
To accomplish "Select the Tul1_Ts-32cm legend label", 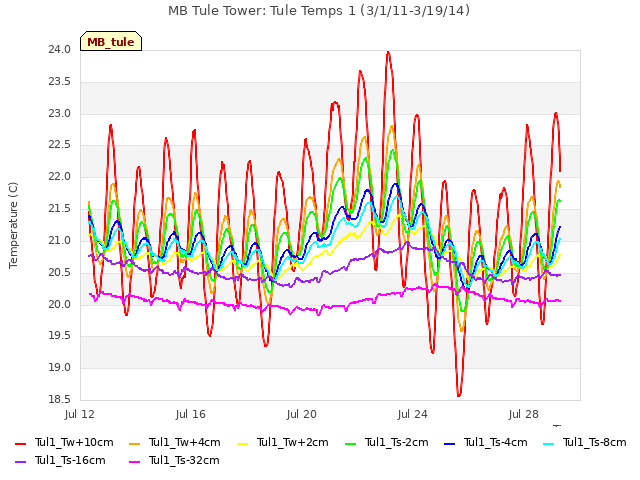I will point(184,460).
